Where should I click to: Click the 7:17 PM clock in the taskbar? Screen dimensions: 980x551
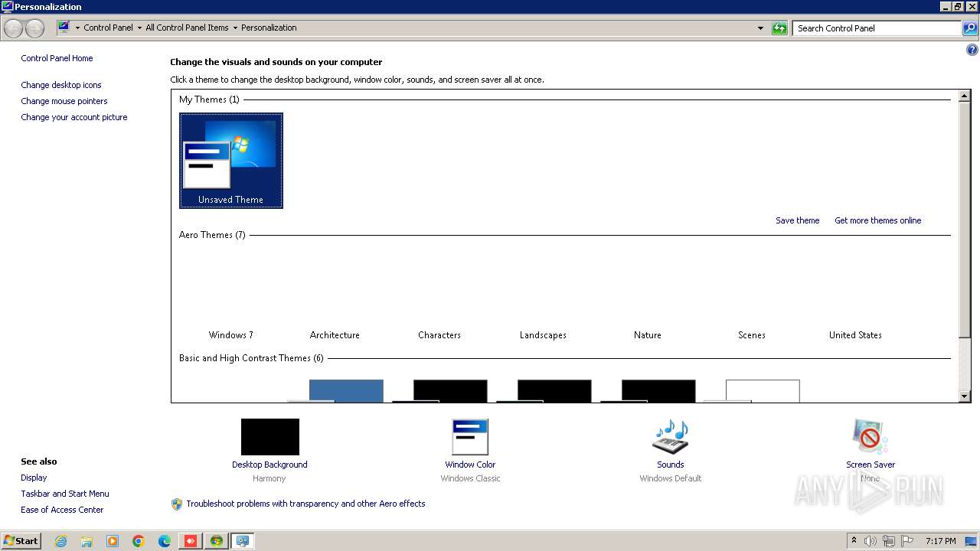tap(940, 541)
